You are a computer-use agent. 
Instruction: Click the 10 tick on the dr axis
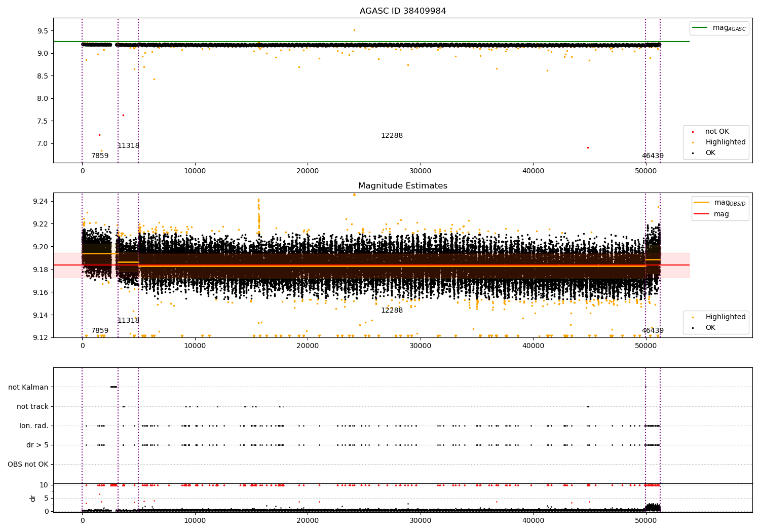point(44,485)
